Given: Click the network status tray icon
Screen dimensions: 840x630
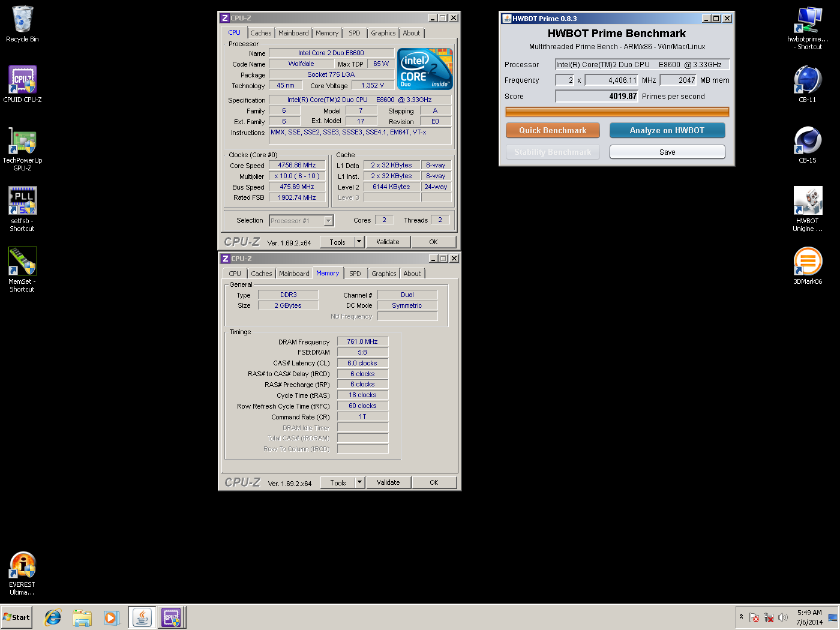Looking at the screenshot, I should pos(769,617).
